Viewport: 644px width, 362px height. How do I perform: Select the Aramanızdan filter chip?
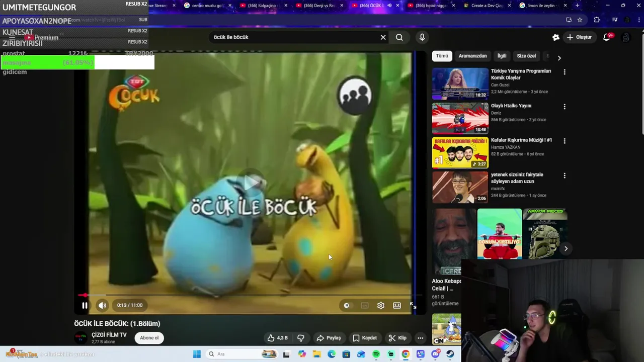[x=472, y=56]
